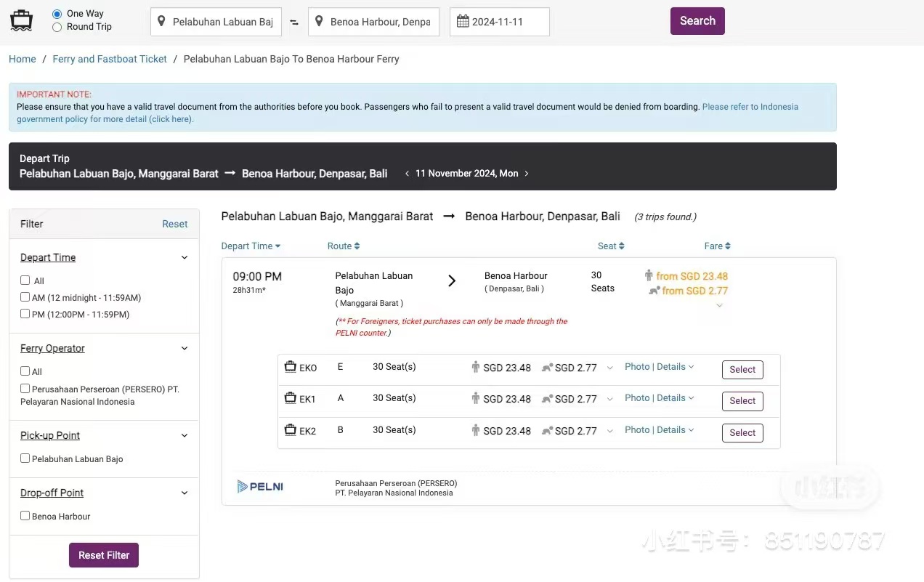
Task: Check the All ferry operator checkbox
Action: 25,371
